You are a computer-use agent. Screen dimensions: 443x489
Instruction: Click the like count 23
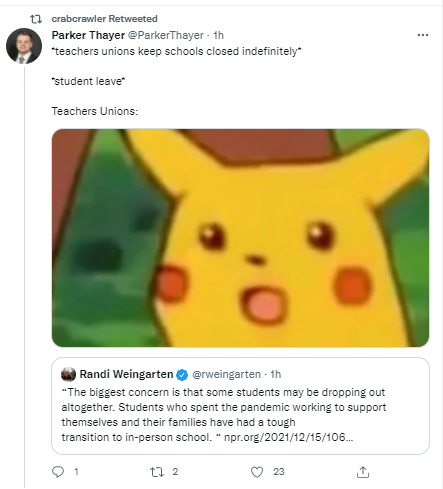point(279,472)
